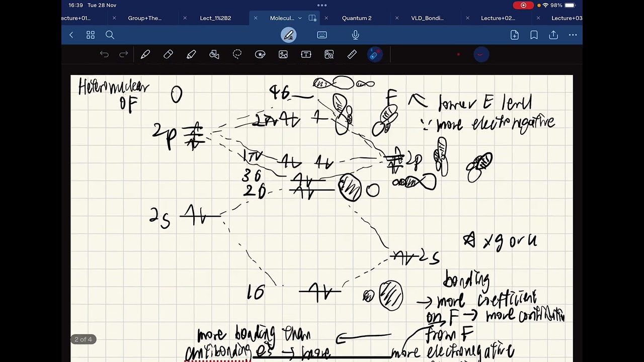
Task: Select the Lasso selection tool
Action: point(237,54)
